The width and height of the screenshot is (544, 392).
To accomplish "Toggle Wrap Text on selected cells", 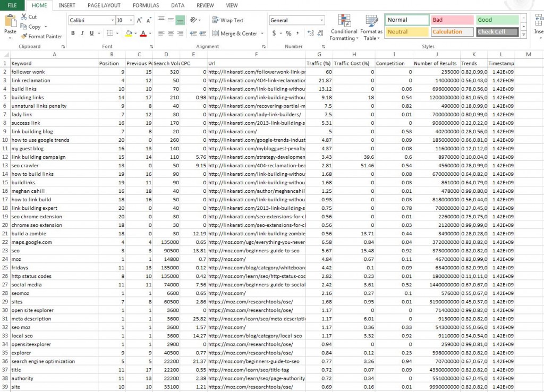I will click(x=227, y=20).
